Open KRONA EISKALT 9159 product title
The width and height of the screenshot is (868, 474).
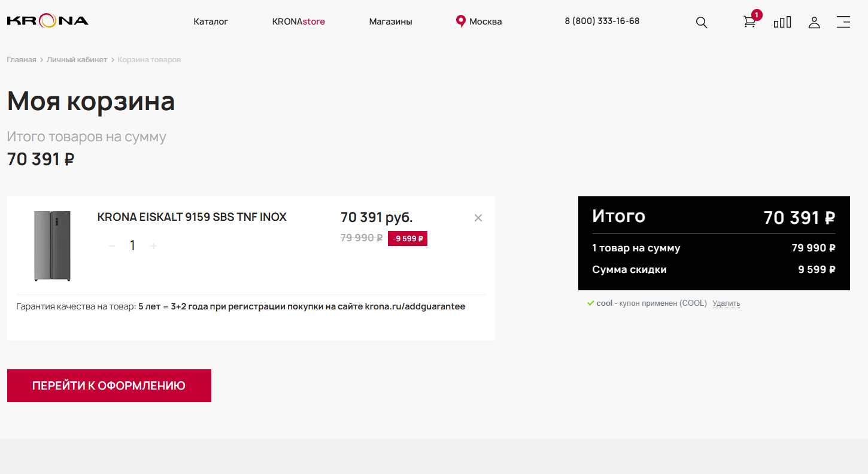tap(192, 217)
